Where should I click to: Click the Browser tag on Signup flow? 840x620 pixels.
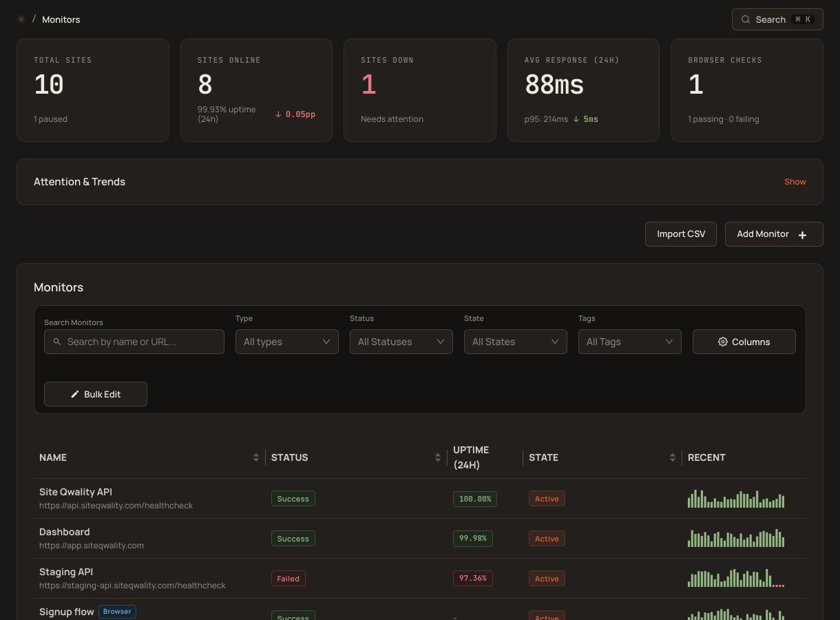coord(117,611)
